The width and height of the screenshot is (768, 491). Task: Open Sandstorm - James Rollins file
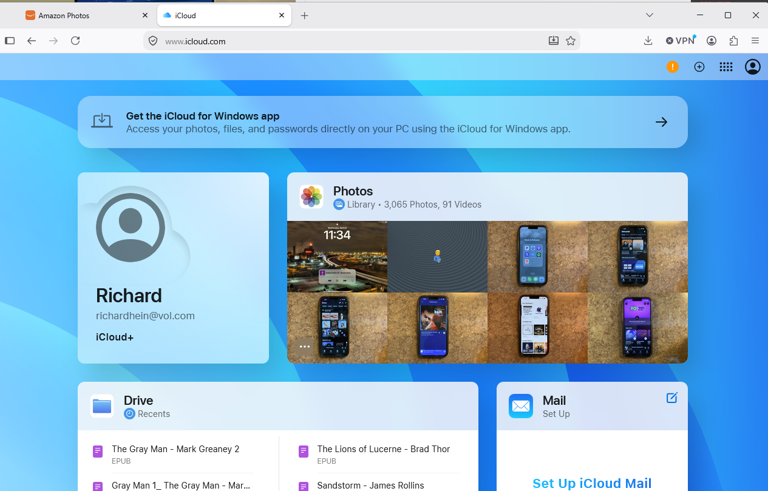point(370,486)
